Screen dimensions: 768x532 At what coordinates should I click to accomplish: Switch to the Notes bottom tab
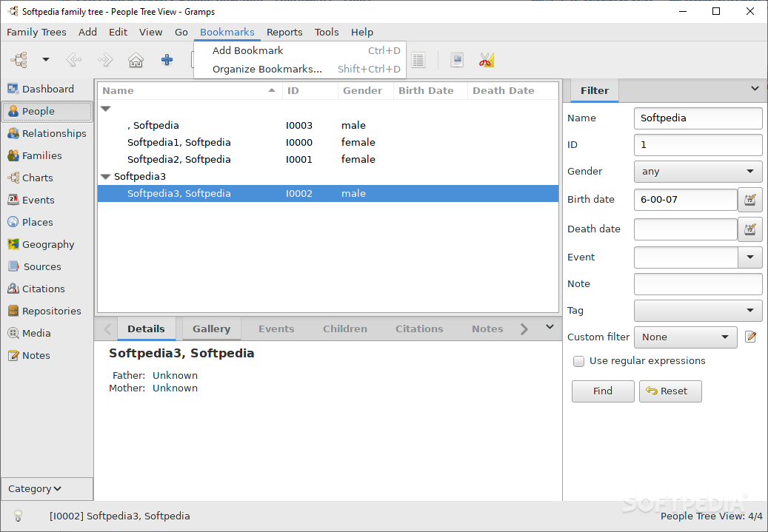click(x=487, y=329)
